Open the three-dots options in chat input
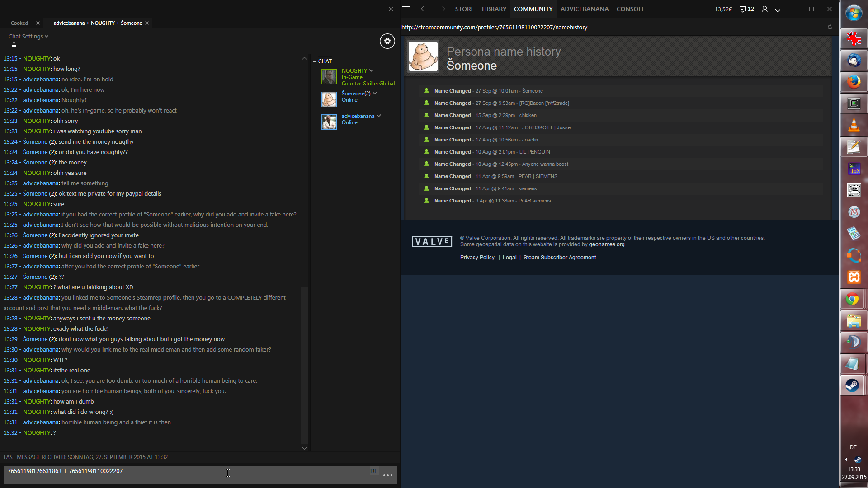Viewport: 868px width, 488px height. pyautogui.click(x=387, y=475)
